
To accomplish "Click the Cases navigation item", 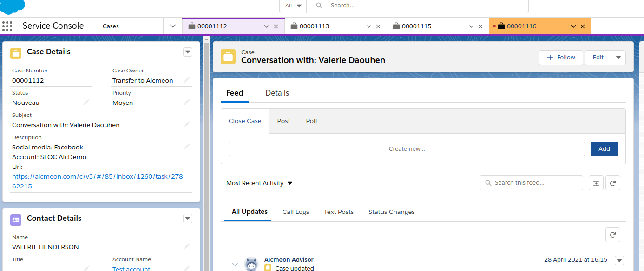I will tap(130, 26).
